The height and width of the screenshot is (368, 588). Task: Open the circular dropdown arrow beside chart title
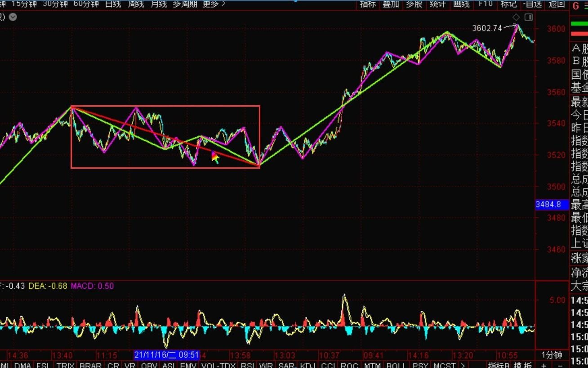pos(13,17)
